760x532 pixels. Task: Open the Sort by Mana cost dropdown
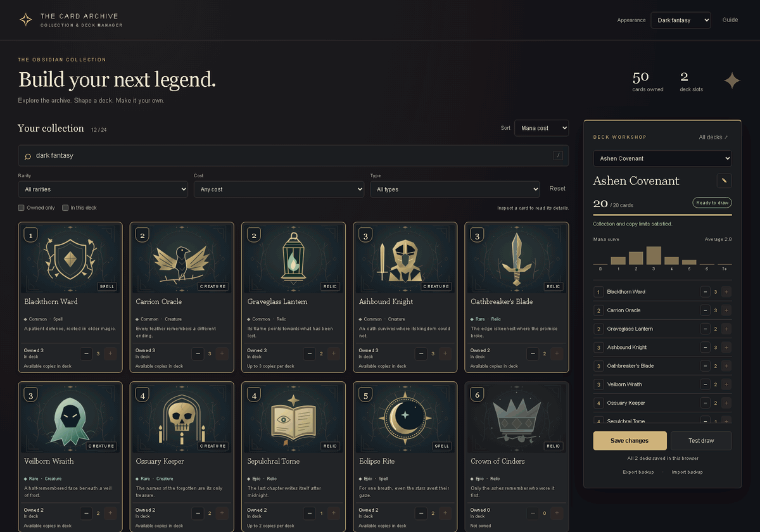(541, 128)
